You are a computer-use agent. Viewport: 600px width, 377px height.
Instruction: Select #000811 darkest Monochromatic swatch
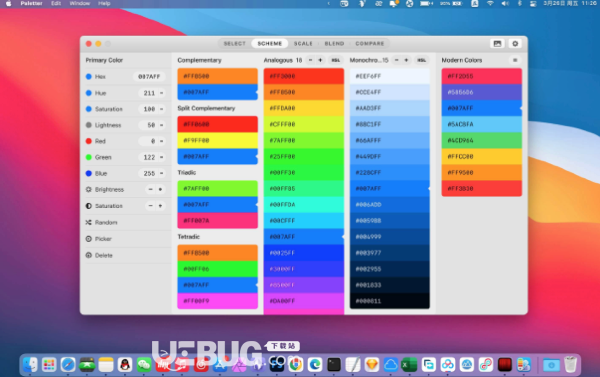click(390, 301)
